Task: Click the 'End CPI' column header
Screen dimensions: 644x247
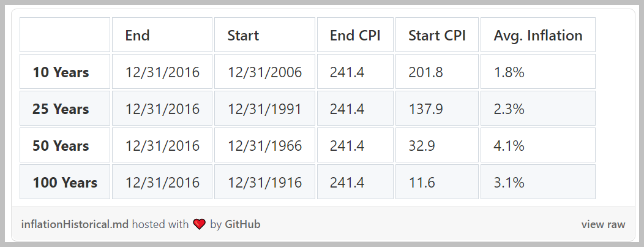Action: (x=355, y=36)
